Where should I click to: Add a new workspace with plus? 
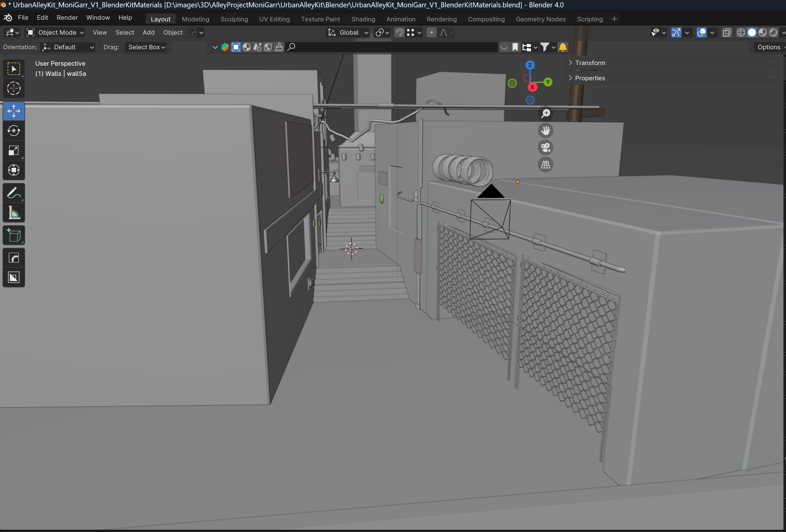point(614,19)
